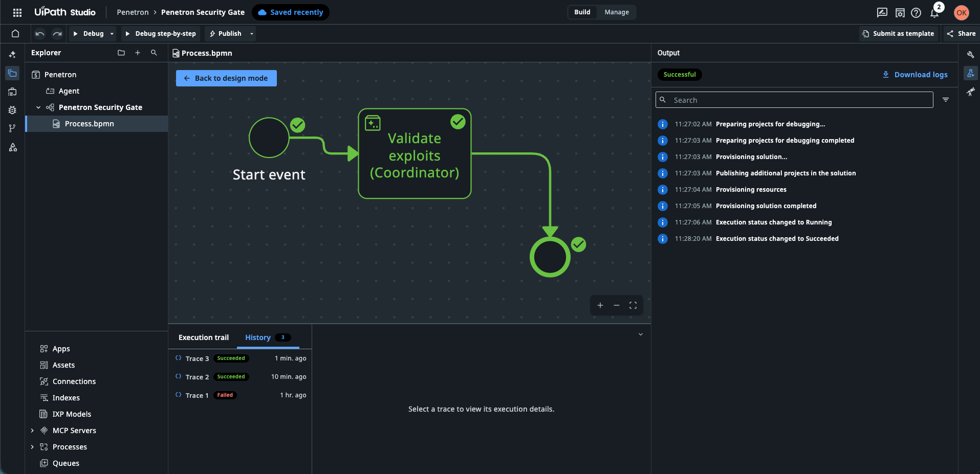Focus the log Search field
Image resolution: width=980 pixels, height=474 pixels.
click(x=794, y=100)
